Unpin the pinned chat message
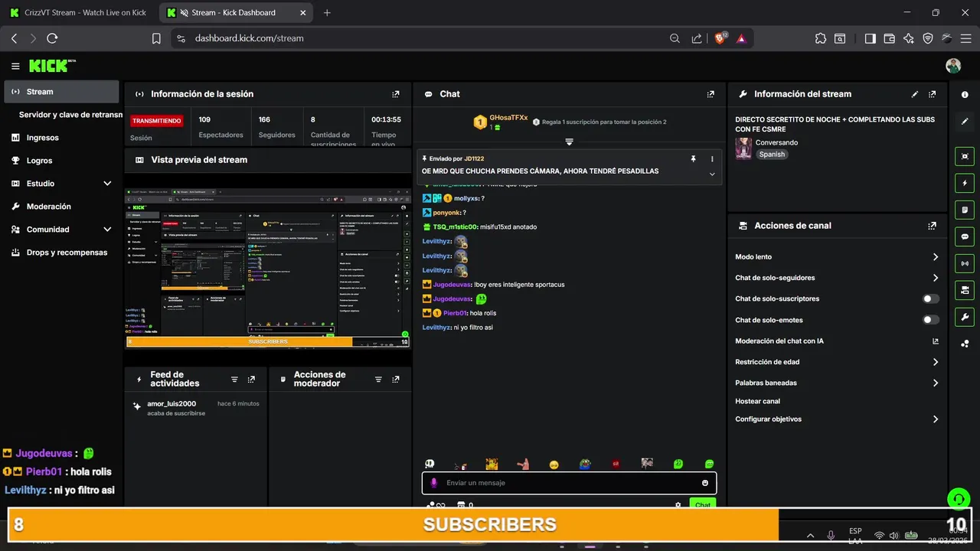Viewport: 980px width, 551px height. (693, 158)
